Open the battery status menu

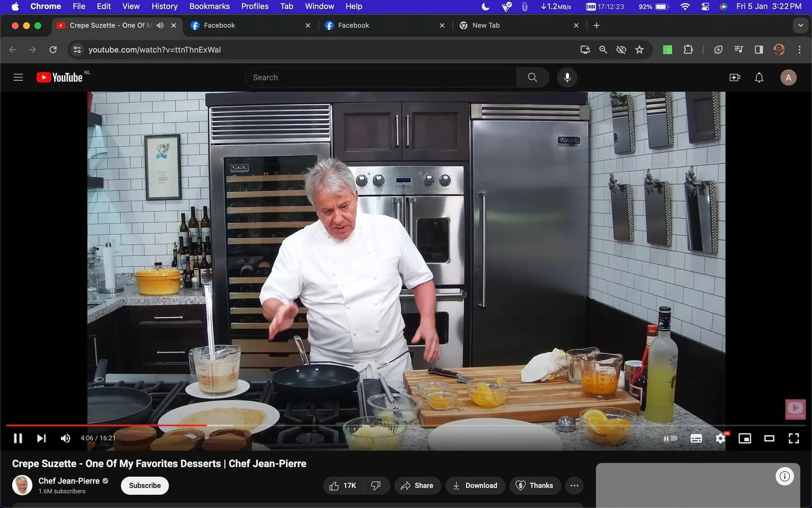[x=654, y=6]
